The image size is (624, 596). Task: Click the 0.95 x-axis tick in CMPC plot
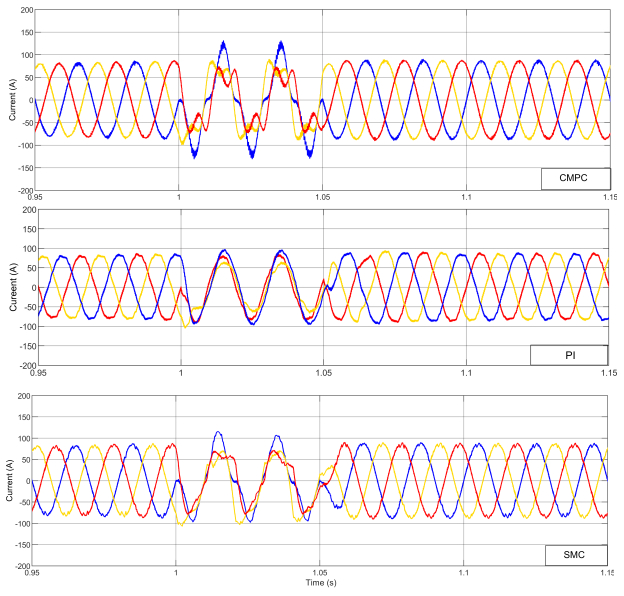coord(38,198)
